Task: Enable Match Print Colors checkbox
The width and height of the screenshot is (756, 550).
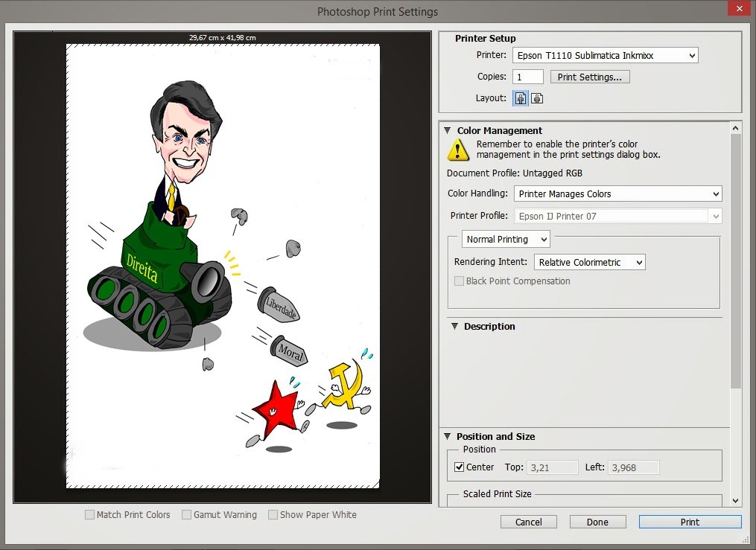Action: tap(90, 514)
